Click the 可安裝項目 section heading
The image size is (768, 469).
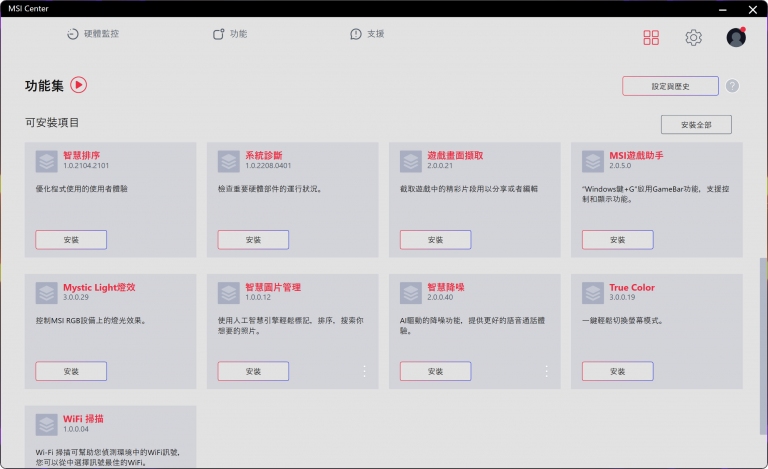pyautogui.click(x=52, y=122)
